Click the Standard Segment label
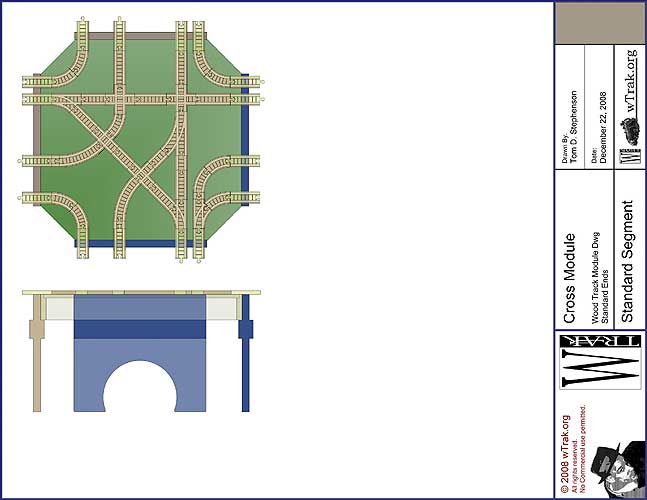This screenshot has width=647, height=500. click(x=629, y=262)
